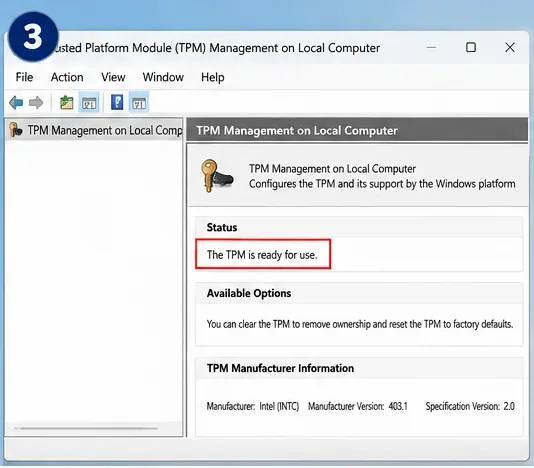Open the Help menu
The image size is (534, 468).
213,77
